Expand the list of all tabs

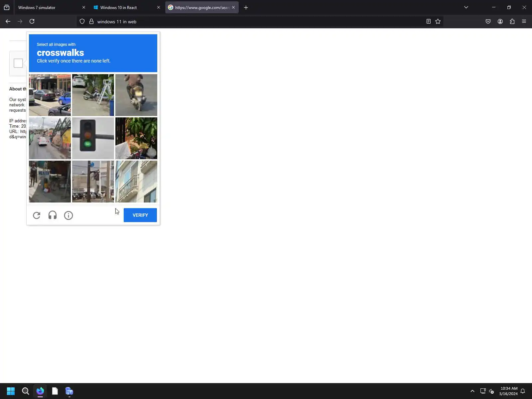[466, 7]
